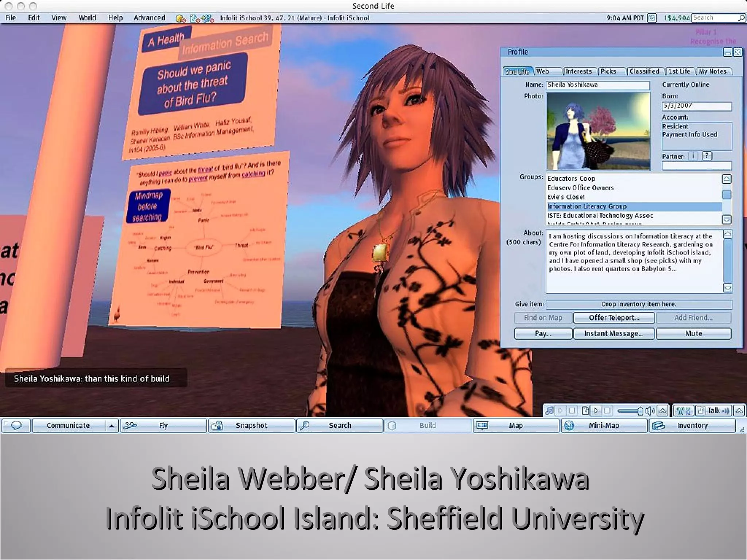This screenshot has width=747, height=560.
Task: Expand the Communicate menu arrow
Action: tap(112, 425)
